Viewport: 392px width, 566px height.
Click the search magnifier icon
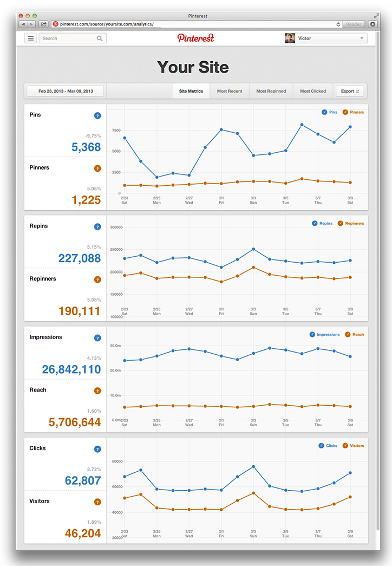click(x=100, y=38)
